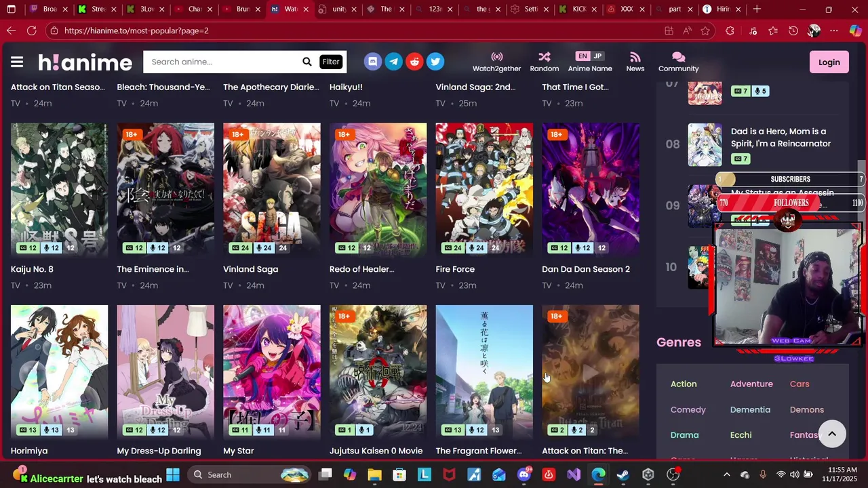Open the Demons genre
This screenshot has height=488, width=868.
click(807, 409)
